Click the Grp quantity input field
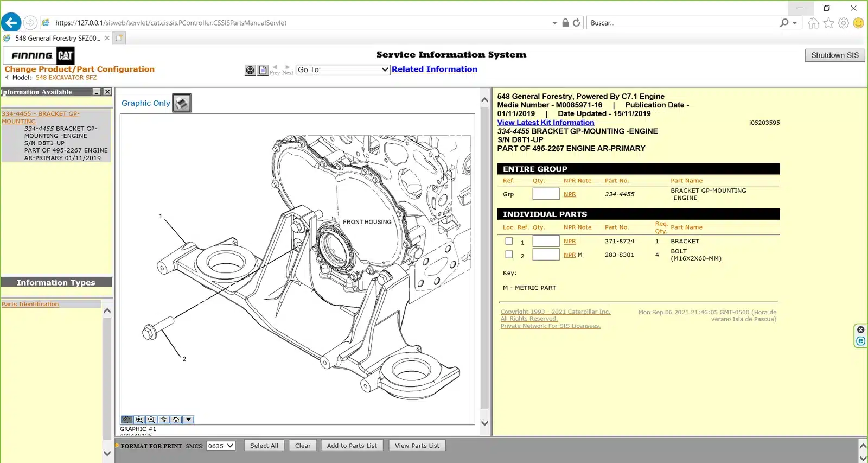The height and width of the screenshot is (463, 868). (545, 194)
